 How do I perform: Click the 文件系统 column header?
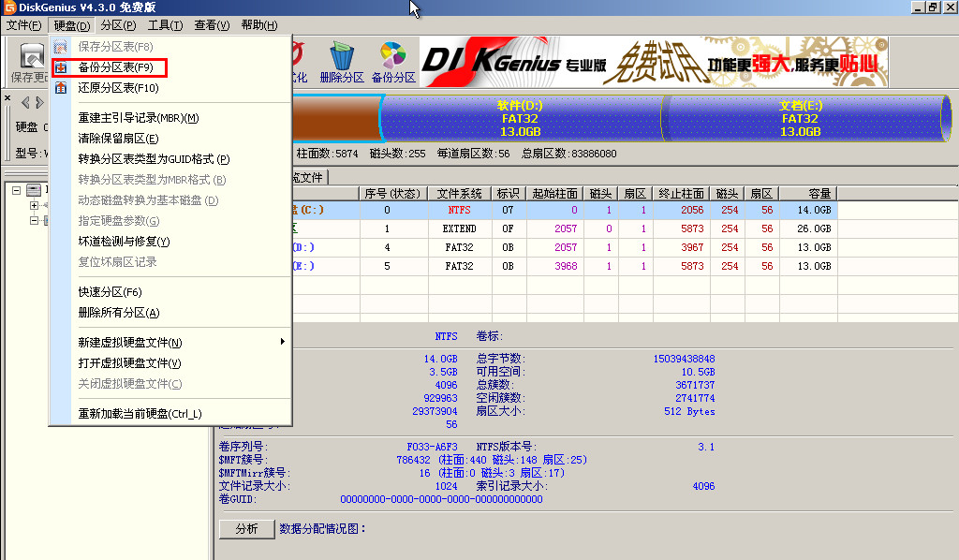[x=459, y=194]
